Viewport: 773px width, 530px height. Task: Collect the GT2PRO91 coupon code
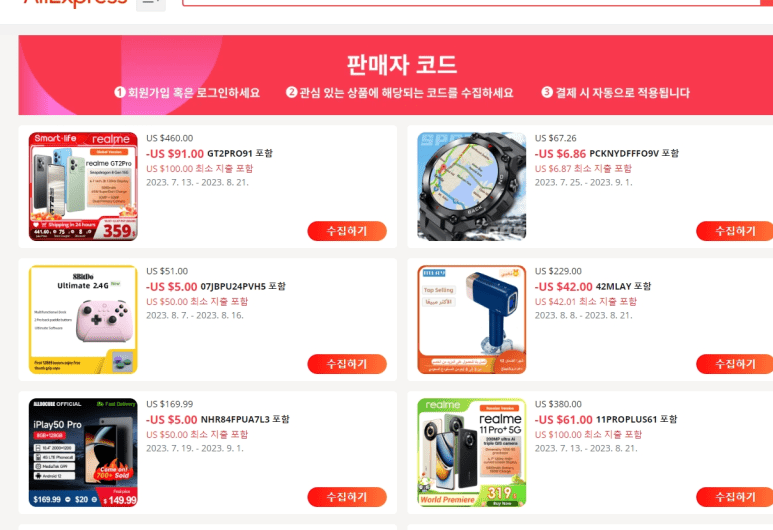click(347, 231)
